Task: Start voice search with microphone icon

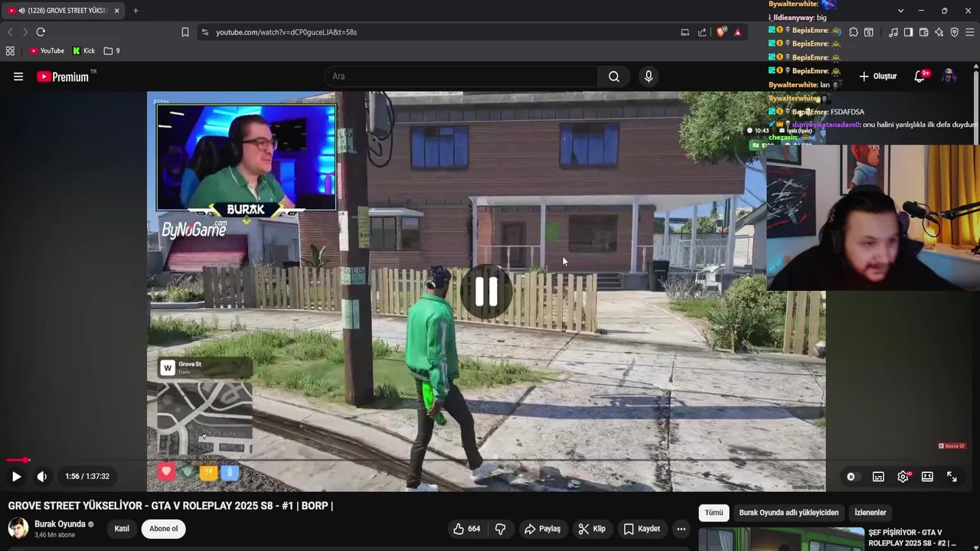Action: pos(648,77)
